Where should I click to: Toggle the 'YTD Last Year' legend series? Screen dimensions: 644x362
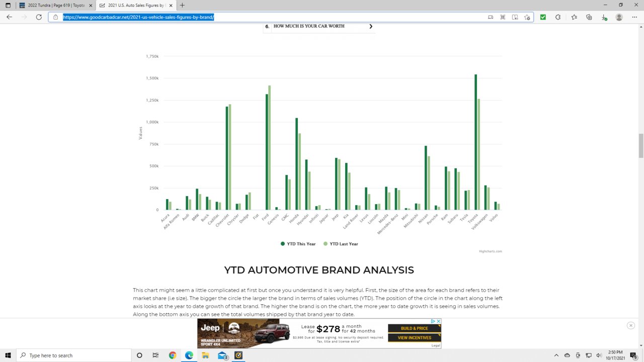[x=341, y=244]
